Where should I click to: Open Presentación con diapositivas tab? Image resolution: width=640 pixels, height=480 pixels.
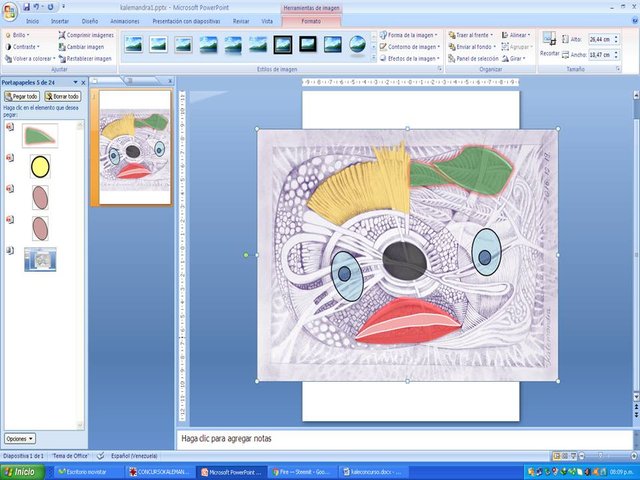click(186, 21)
